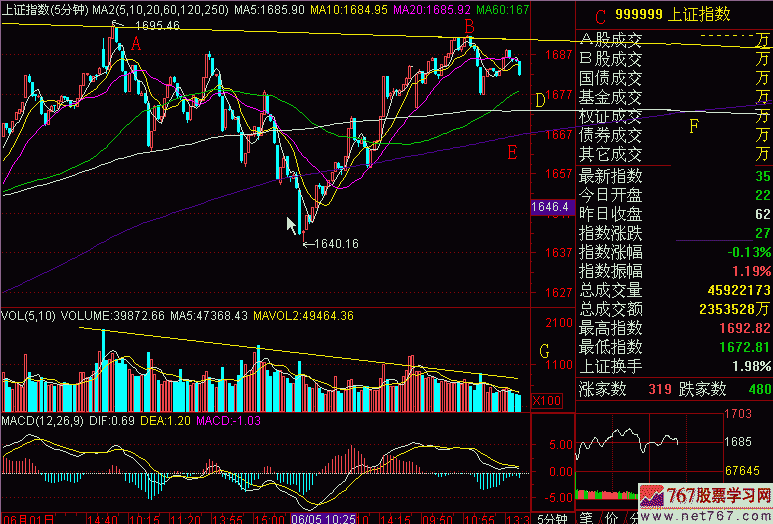
Task: Click the 06/05 10:25 time marker
Action: point(323,518)
